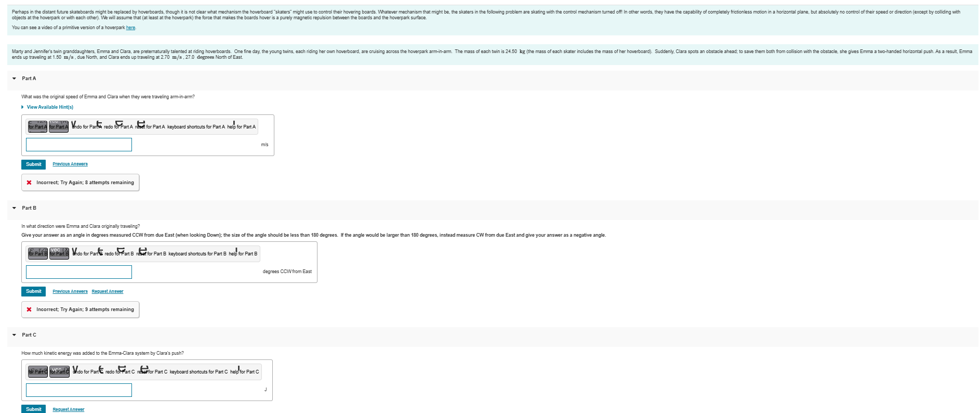
Task: Focus the Part A answer field (m/s)
Action: pos(79,145)
